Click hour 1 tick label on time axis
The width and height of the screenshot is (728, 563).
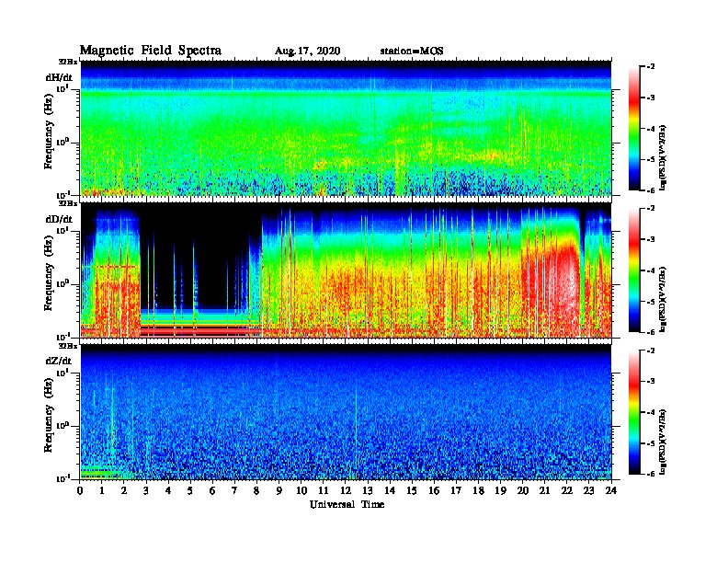[x=102, y=491]
